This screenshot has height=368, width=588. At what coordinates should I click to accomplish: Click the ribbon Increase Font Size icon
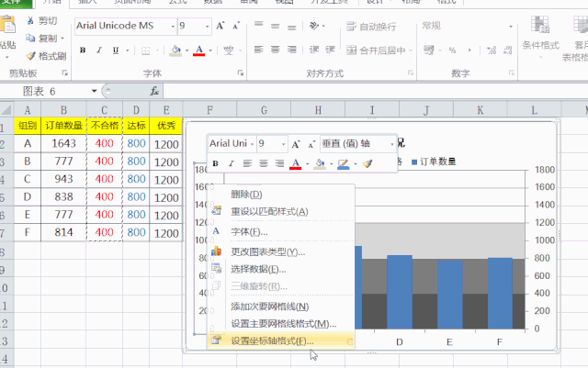(220, 26)
